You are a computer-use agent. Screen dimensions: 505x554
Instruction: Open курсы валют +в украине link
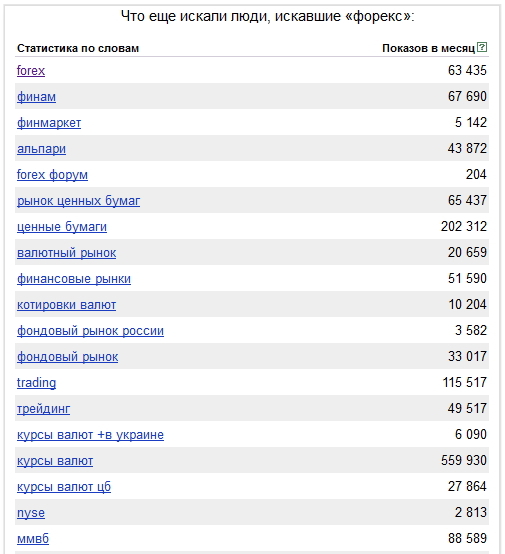90,435
